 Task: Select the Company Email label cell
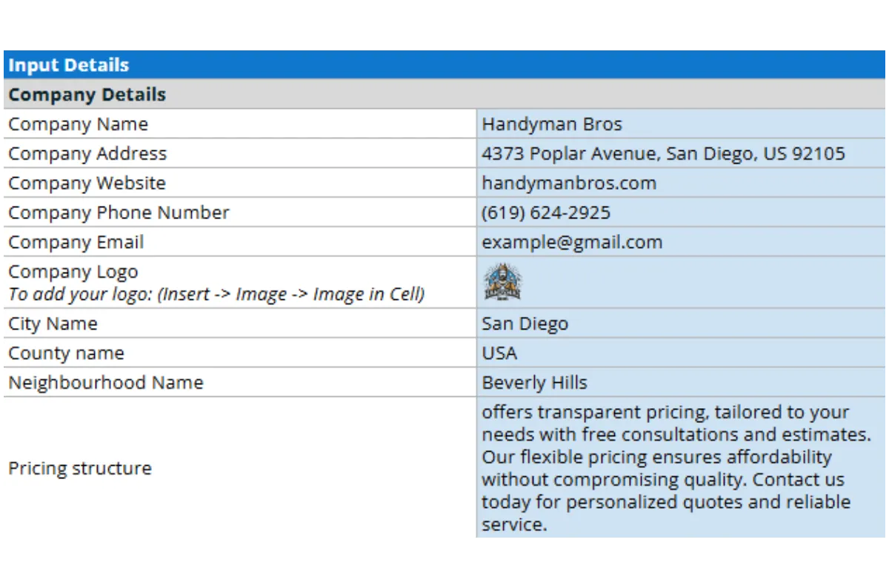[240, 242]
